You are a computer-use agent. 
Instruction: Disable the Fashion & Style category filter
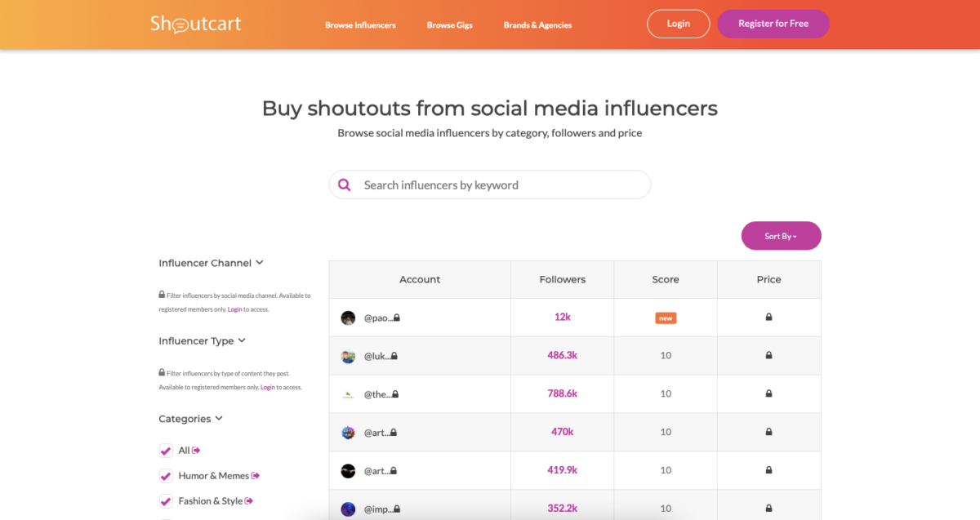(166, 500)
